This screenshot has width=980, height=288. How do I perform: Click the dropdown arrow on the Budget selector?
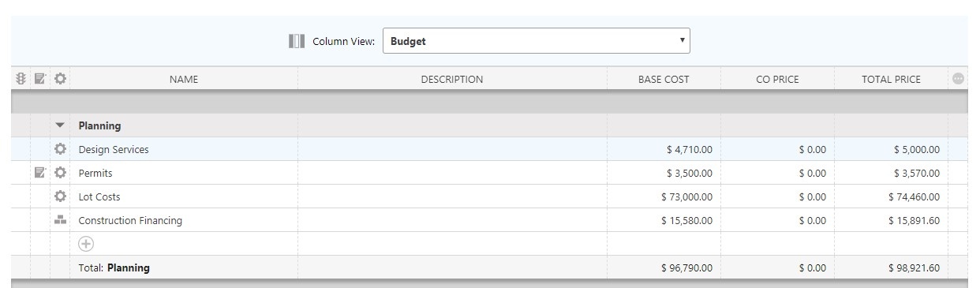[x=682, y=40]
